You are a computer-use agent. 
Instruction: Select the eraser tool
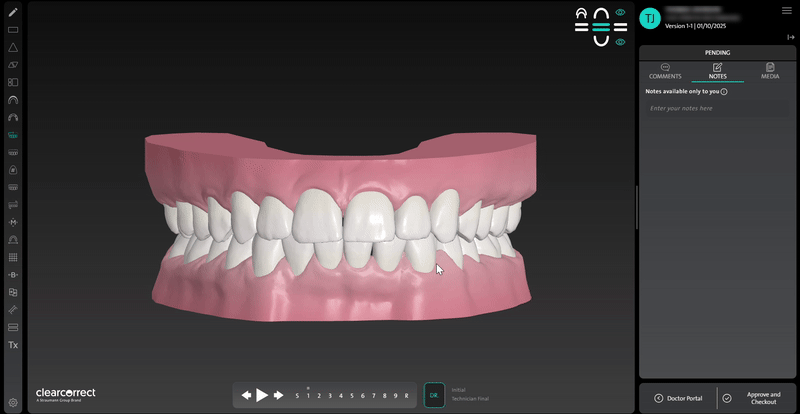(13, 65)
